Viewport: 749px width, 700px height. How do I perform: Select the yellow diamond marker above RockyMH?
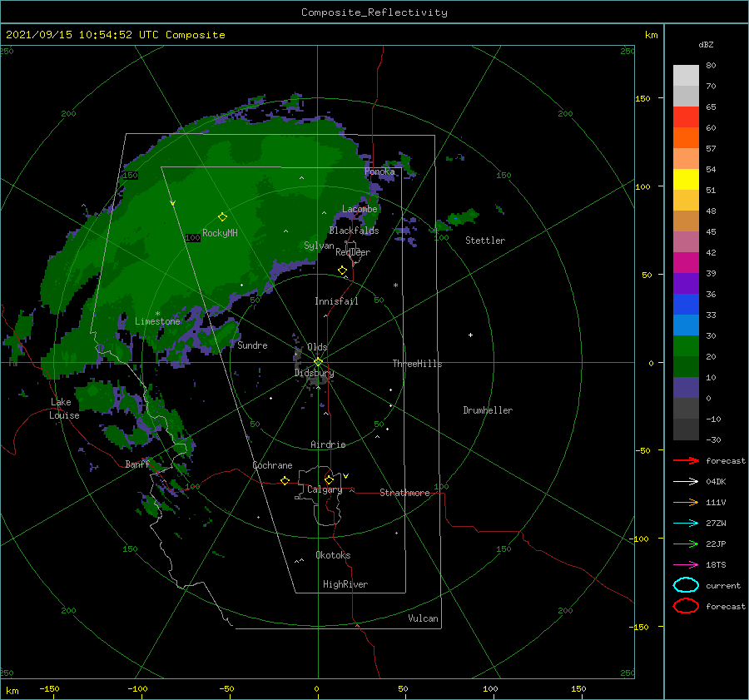222,217
